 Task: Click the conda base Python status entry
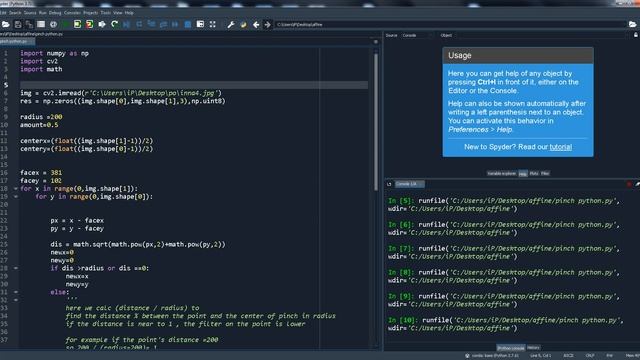(492, 356)
